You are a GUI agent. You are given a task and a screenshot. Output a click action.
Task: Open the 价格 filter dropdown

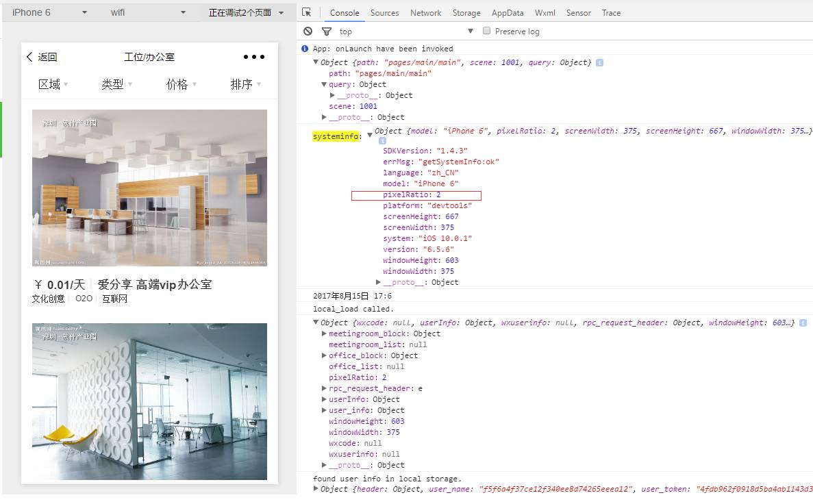tap(181, 84)
